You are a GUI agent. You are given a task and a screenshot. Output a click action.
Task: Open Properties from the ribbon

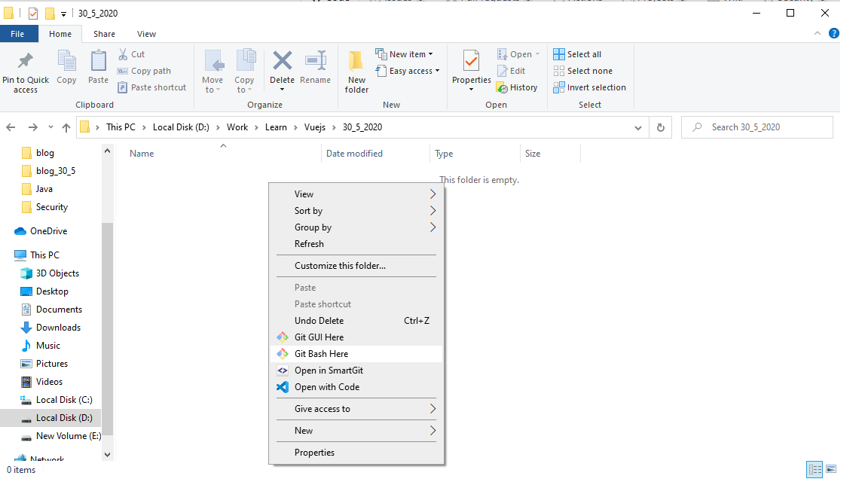pos(471,62)
